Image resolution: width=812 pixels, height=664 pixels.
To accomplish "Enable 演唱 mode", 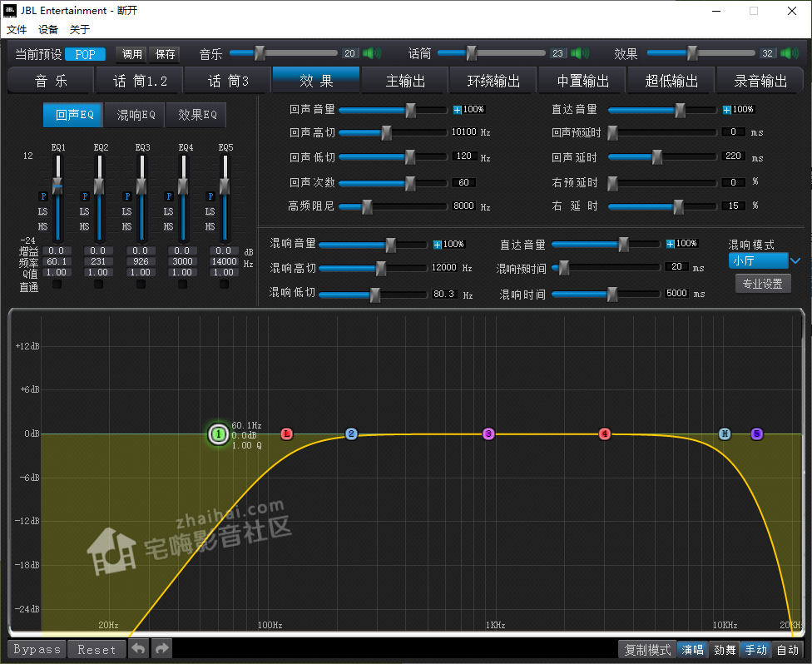I will coord(692,650).
